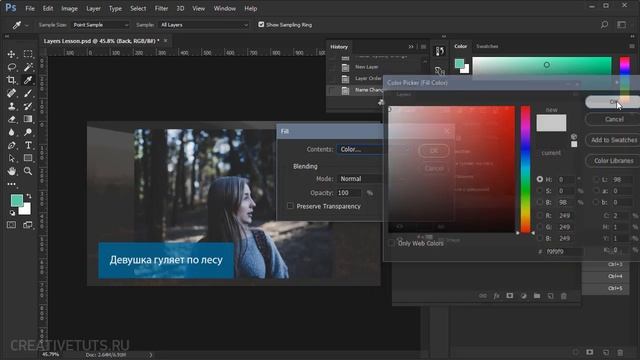Select the S saturation radio button
Screen dimensions: 640x360
point(540,191)
